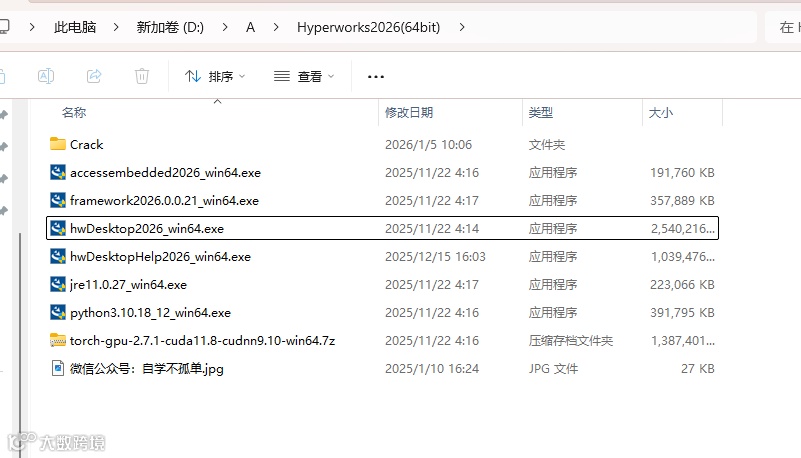Screen dimensions: 801x458
Task: Click the accessembedded2026_win64.exe installer icon
Action: (58, 172)
